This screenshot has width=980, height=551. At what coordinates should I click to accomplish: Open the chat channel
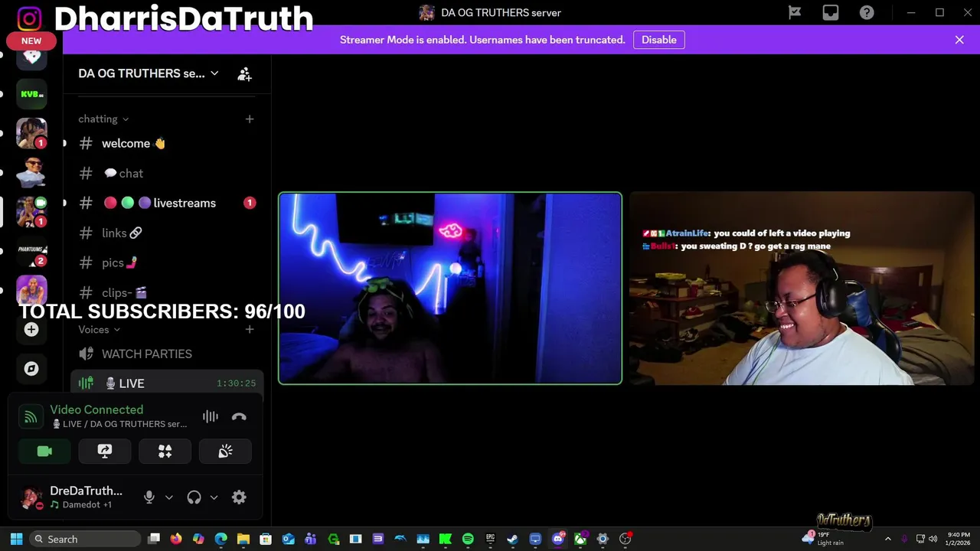[167, 173]
